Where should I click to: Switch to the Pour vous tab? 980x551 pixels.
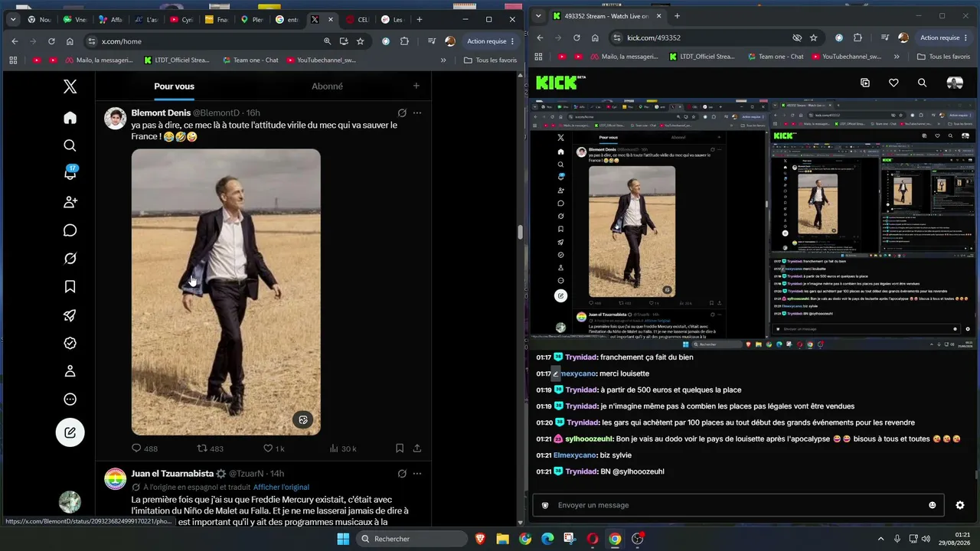[175, 86]
